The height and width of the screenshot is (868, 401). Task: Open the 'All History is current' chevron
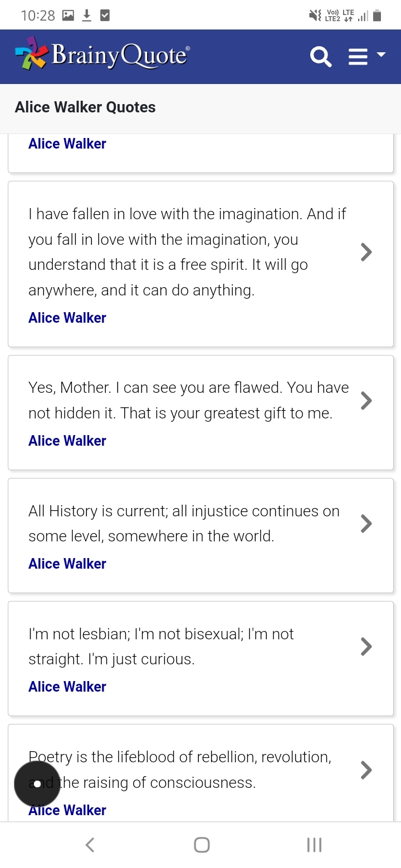(366, 523)
